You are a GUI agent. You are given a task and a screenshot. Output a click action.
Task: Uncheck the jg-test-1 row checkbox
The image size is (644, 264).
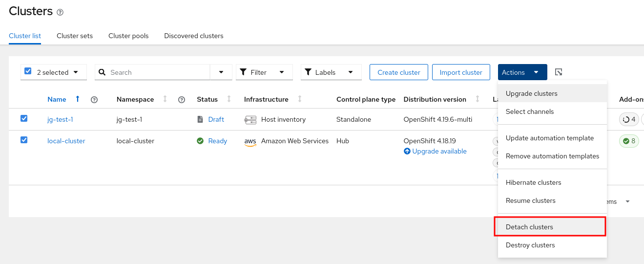(24, 119)
